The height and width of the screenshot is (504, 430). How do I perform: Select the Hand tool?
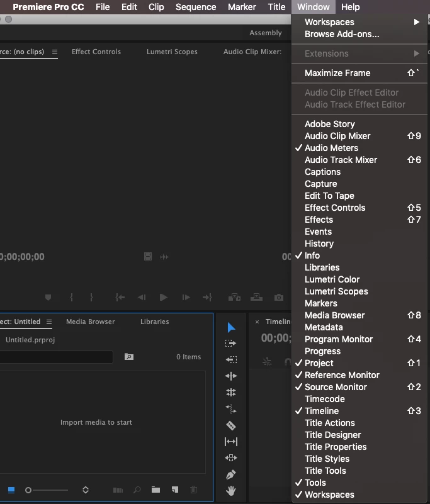click(x=231, y=491)
